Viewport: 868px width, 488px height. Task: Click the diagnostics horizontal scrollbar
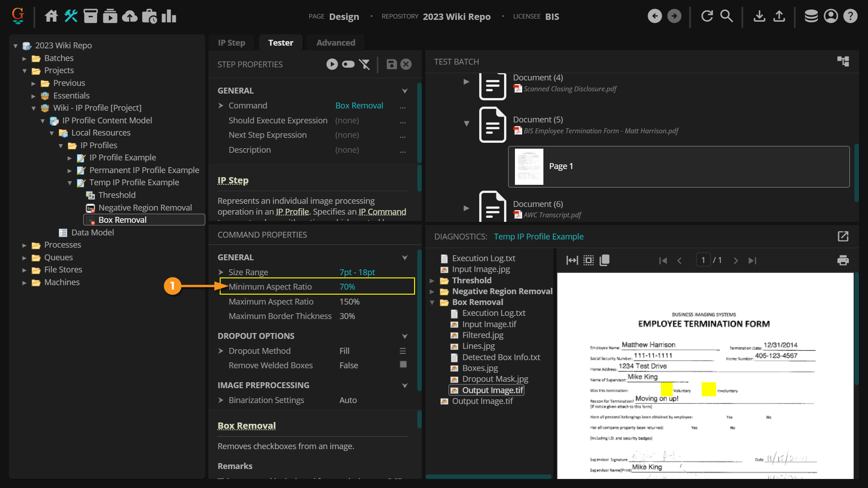click(488, 476)
